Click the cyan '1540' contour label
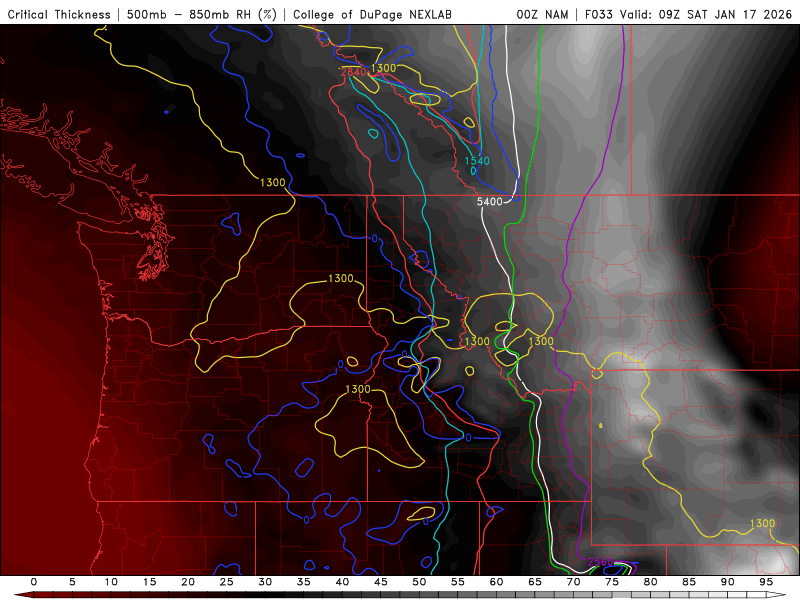 (x=477, y=161)
